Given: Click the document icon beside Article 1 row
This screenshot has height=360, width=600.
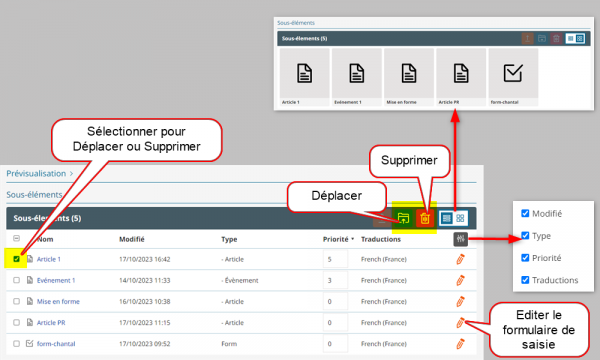Looking at the screenshot, I should coord(30,259).
